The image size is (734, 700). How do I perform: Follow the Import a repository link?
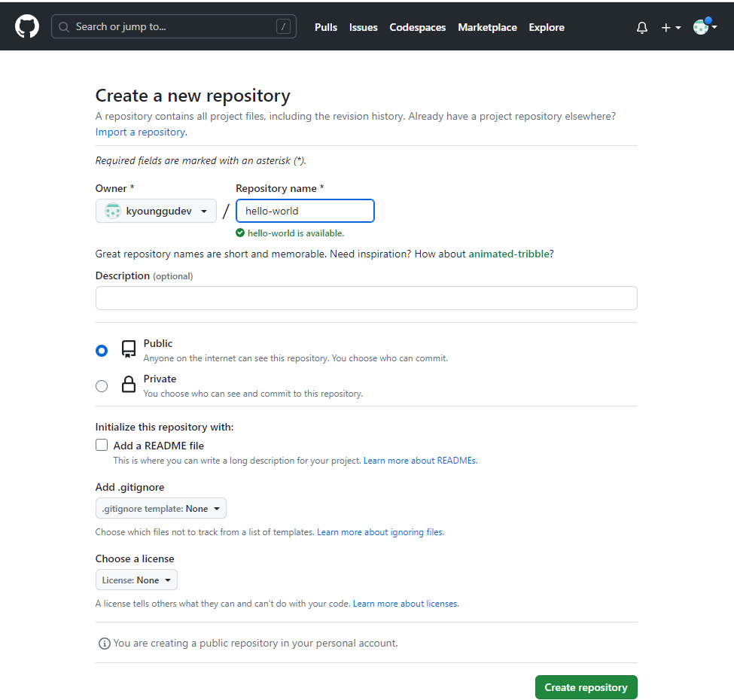click(142, 132)
